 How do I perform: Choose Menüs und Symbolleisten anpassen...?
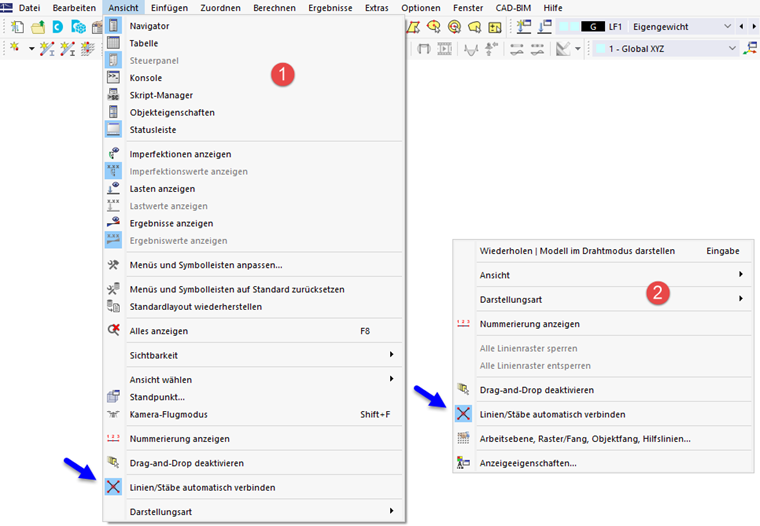click(253, 265)
